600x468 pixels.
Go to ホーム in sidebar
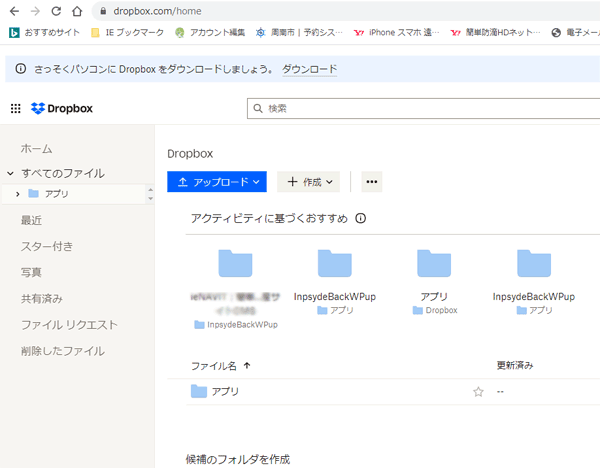[36, 148]
